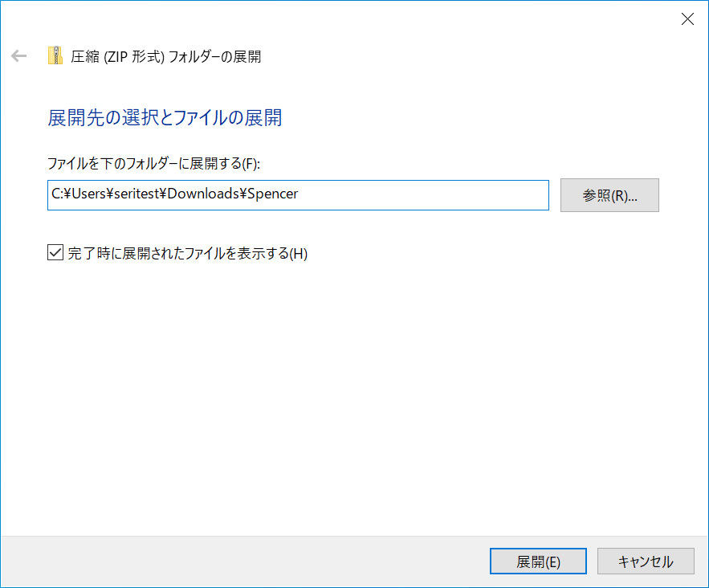Click the ファイルを下のフォルダーに展開する(F): label

pos(153,163)
